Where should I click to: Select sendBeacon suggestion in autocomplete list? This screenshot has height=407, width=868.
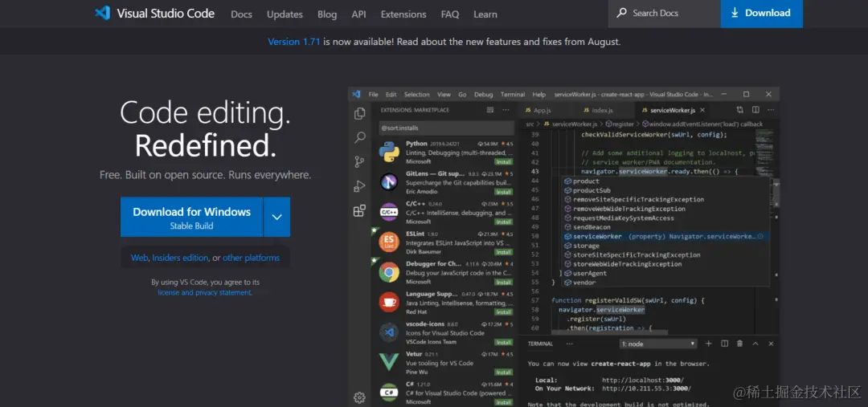tap(666, 226)
